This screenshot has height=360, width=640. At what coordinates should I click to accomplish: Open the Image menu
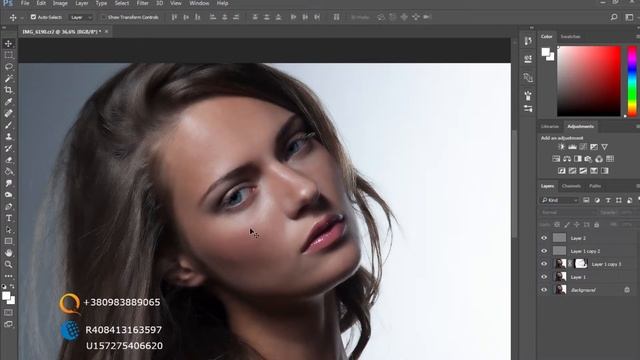point(60,3)
